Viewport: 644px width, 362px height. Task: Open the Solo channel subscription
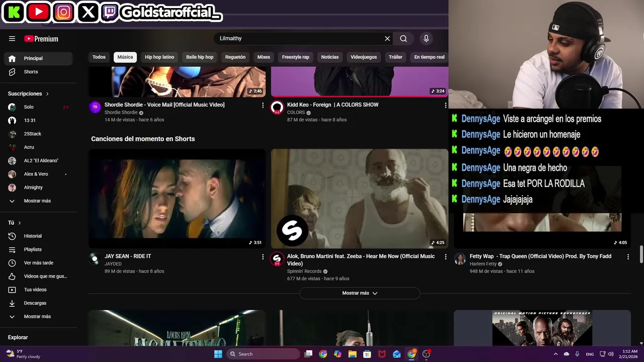click(38, 107)
